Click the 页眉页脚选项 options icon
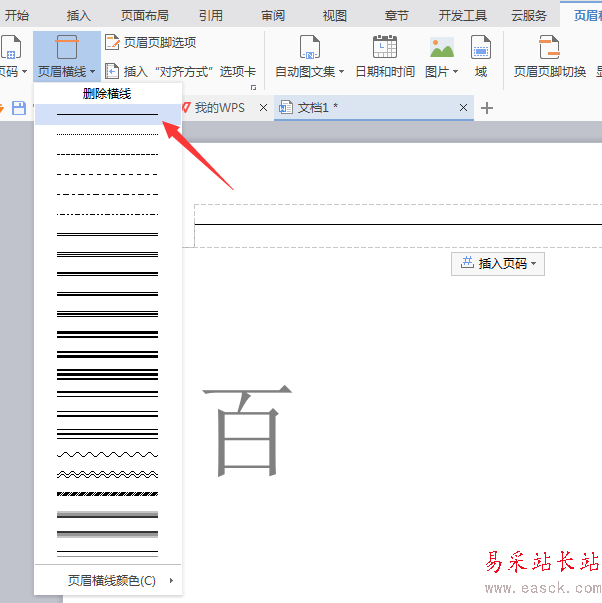Viewport: 602px width, 603px height. (x=112, y=42)
